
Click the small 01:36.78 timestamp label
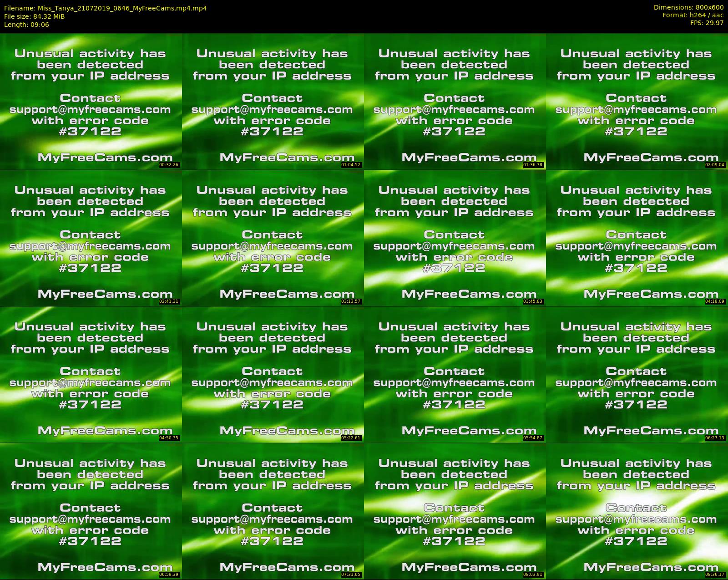pyautogui.click(x=533, y=165)
